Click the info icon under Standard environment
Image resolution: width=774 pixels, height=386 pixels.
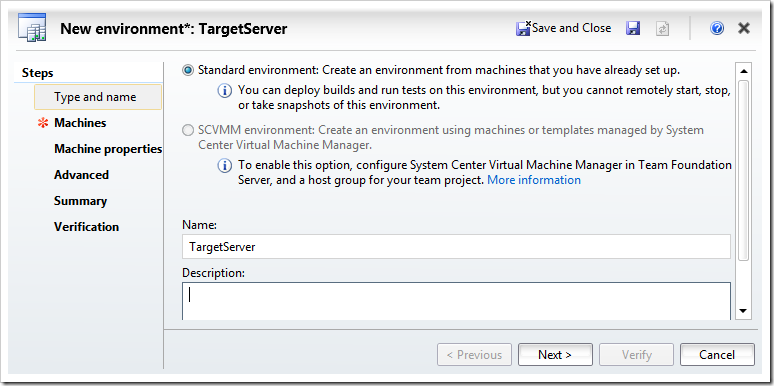click(x=225, y=91)
